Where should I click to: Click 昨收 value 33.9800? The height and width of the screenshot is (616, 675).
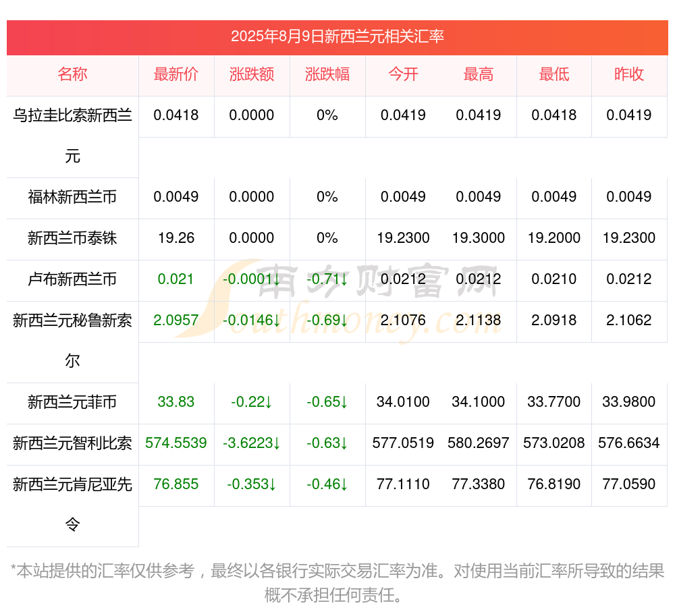tap(629, 401)
